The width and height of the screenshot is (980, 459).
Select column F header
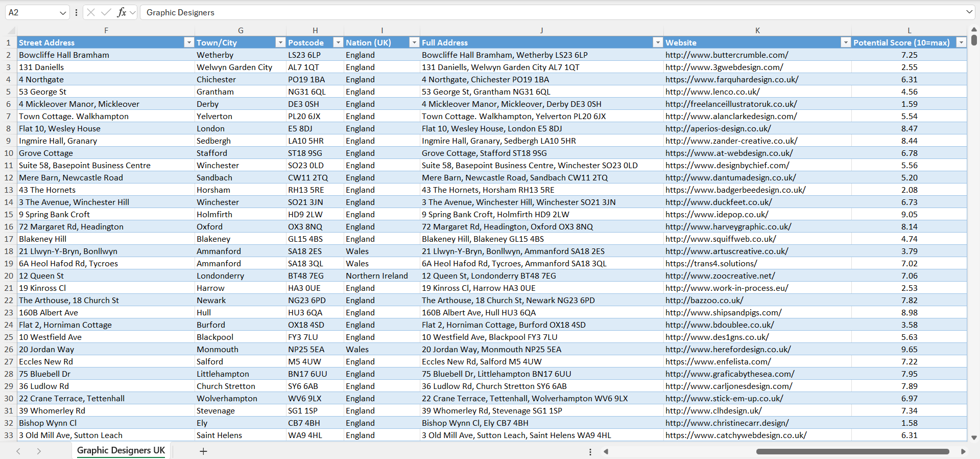pos(106,31)
